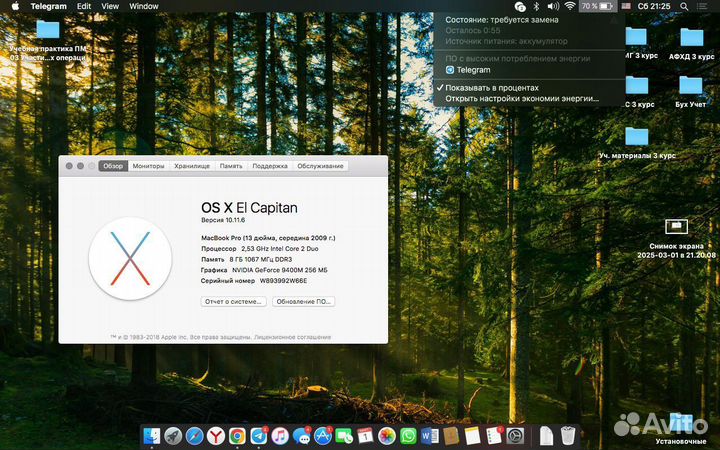Click 'Состояние: требуется замена' battery status
Image resolution: width=720 pixels, height=450 pixels.
point(501,20)
